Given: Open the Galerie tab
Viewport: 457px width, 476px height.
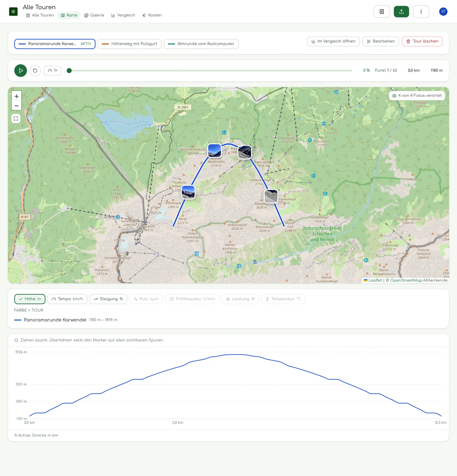Looking at the screenshot, I should tap(94, 15).
